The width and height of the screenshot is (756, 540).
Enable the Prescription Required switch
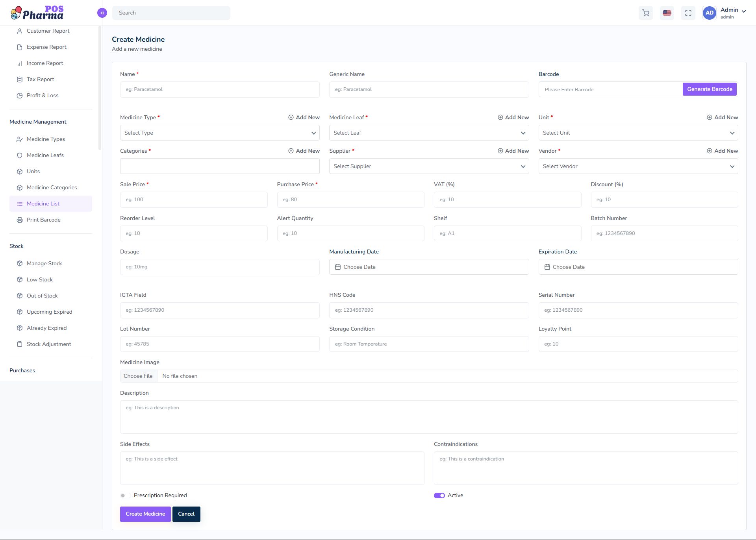125,496
